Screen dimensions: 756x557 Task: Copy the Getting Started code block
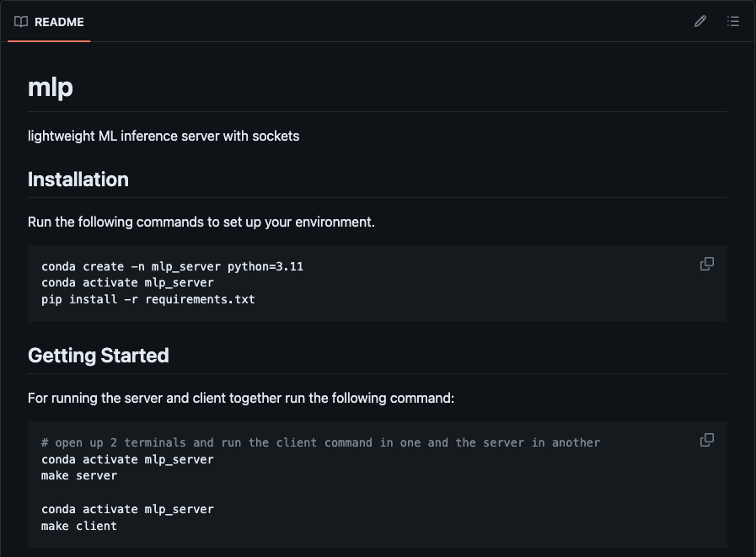(x=707, y=440)
